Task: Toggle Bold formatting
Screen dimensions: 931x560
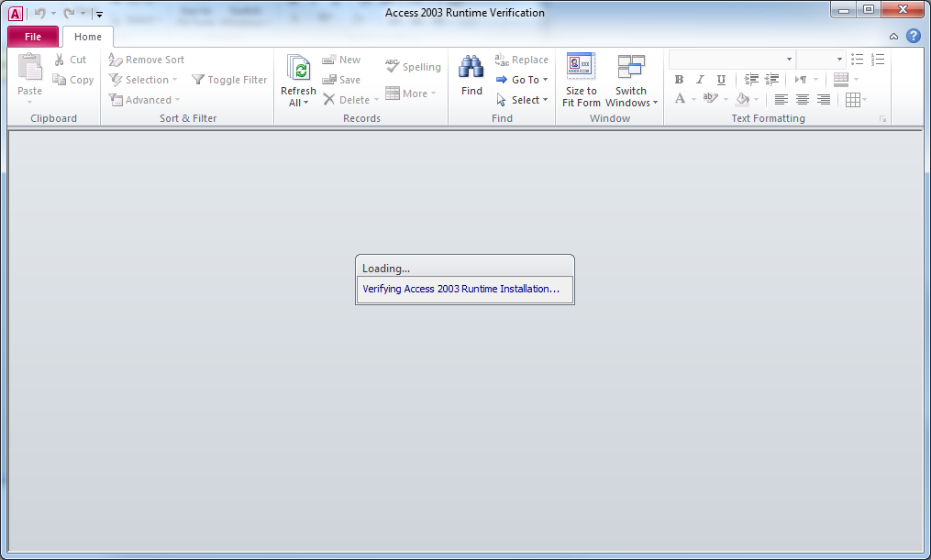Action: tap(680, 80)
